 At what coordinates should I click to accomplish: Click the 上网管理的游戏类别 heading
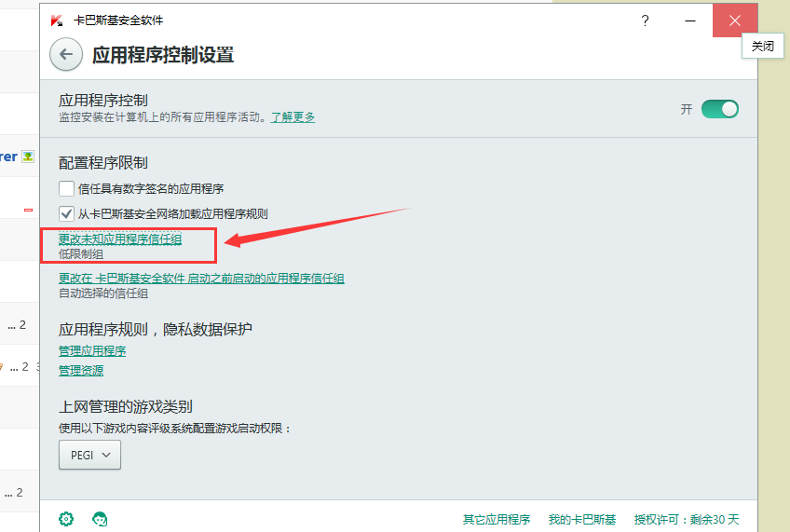(x=126, y=406)
